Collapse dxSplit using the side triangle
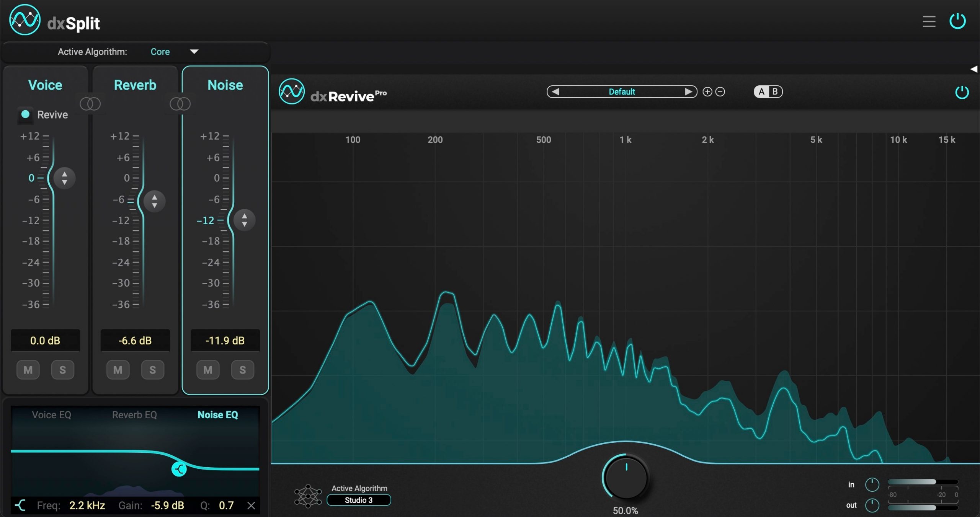The width and height of the screenshot is (980, 517). tap(975, 69)
